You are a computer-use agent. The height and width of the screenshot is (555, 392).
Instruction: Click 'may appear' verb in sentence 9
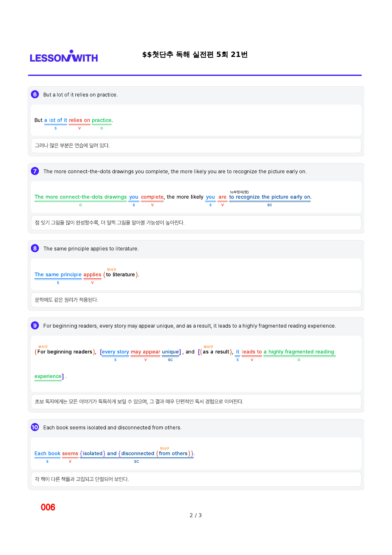click(x=145, y=352)
